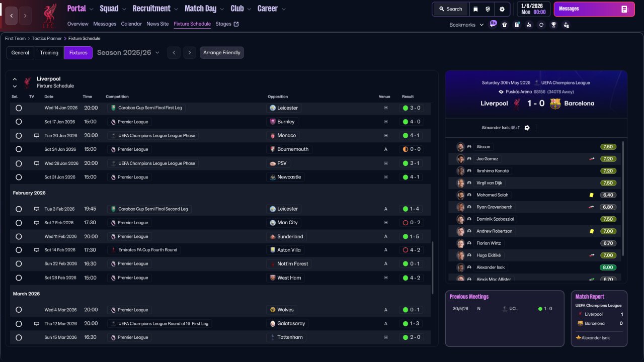The height and width of the screenshot is (362, 644).
Task: Select the Wed 4 Mar Wolves fixture radio
Action: 19,310
